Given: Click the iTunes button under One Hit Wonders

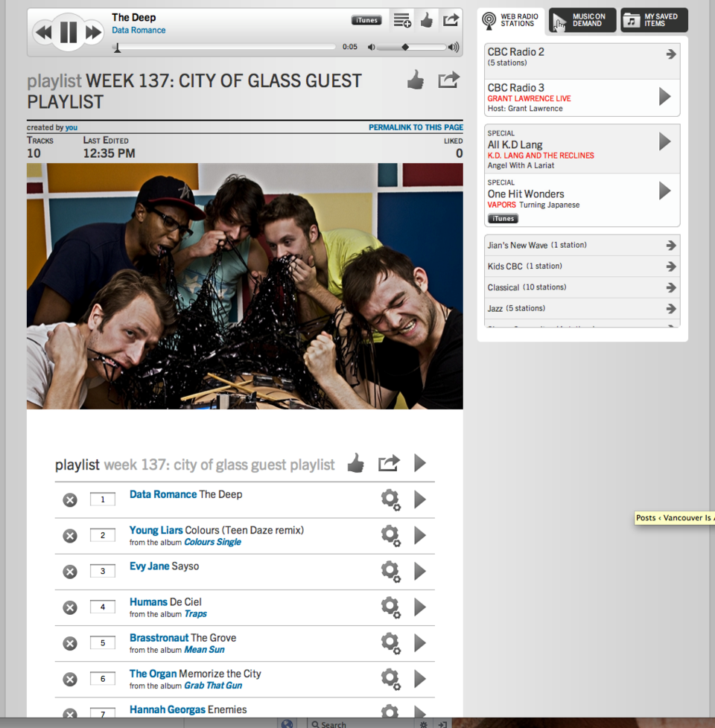Looking at the screenshot, I should pos(503,219).
